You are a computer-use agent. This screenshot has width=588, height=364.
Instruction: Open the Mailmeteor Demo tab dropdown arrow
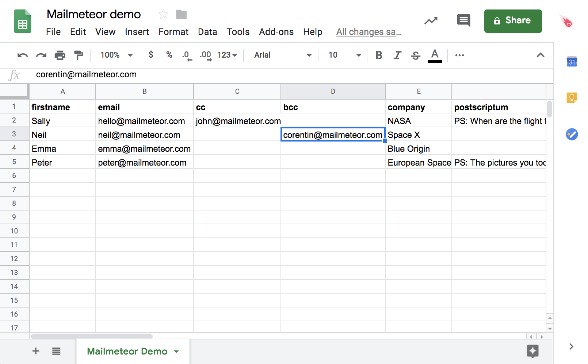point(176,352)
